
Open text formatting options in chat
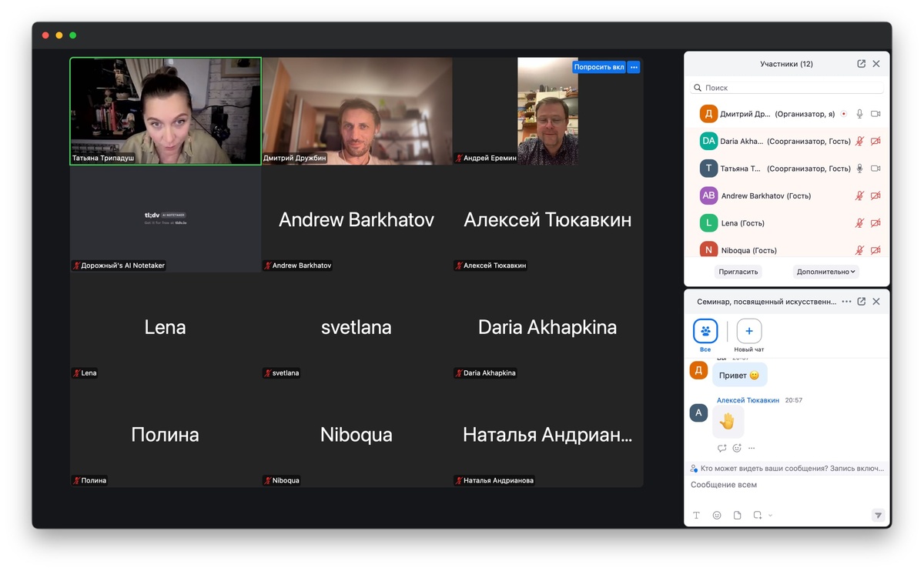(x=696, y=516)
